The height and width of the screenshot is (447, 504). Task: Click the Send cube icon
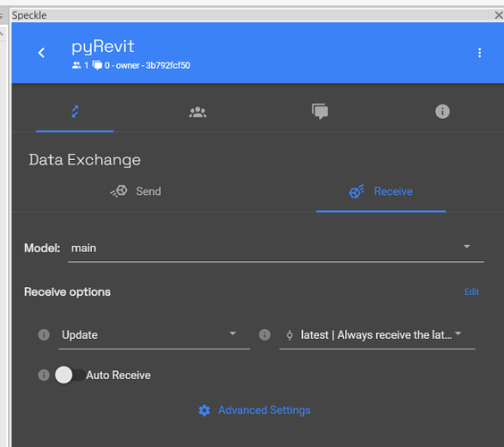tap(119, 191)
